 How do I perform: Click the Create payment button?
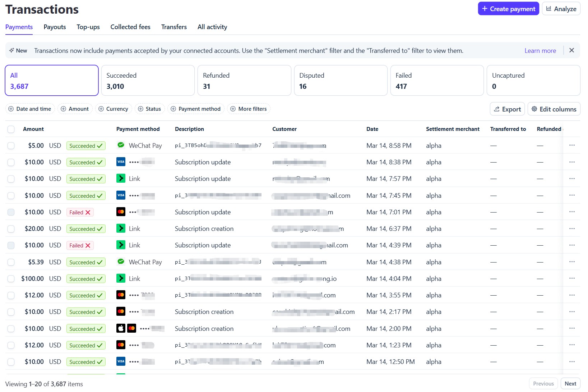point(508,9)
